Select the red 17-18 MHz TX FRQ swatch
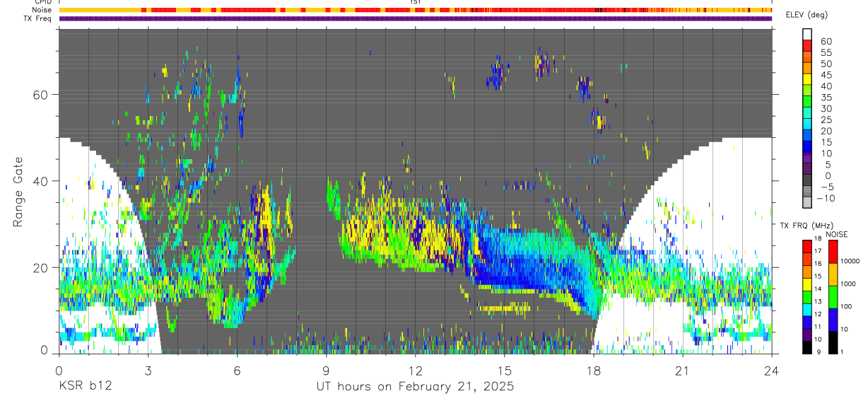The width and height of the screenshot is (868, 401). point(807,246)
